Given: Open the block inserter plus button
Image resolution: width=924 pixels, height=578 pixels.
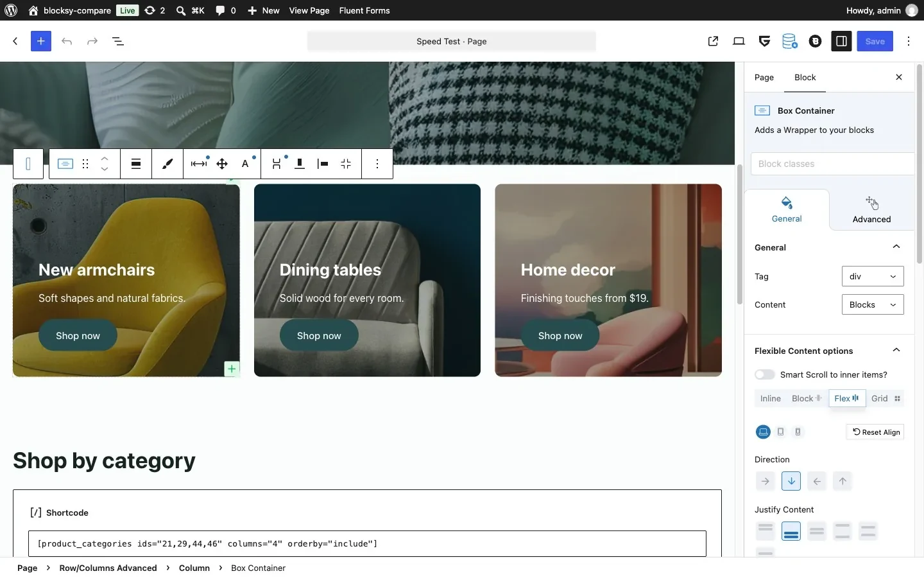Looking at the screenshot, I should (41, 42).
